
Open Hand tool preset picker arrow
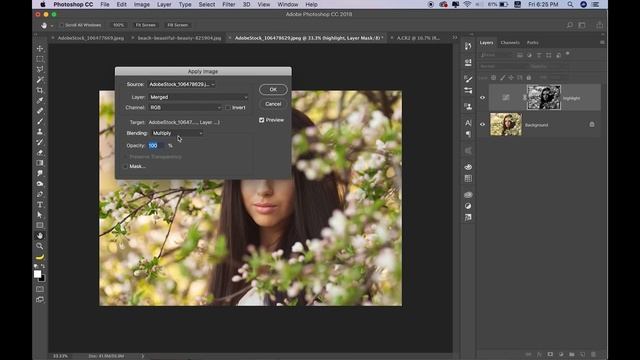[52, 26]
